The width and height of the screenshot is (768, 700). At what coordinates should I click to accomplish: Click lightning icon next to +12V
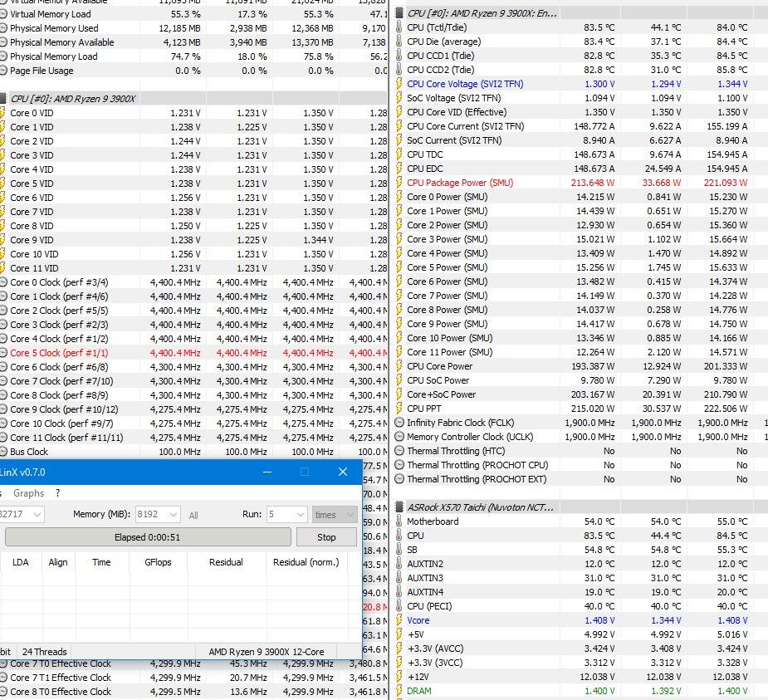(399, 677)
